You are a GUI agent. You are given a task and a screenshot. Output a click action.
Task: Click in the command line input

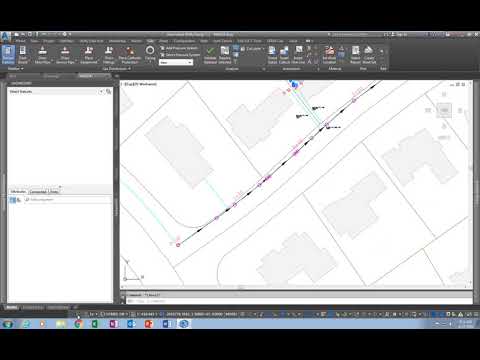[x=300, y=301]
